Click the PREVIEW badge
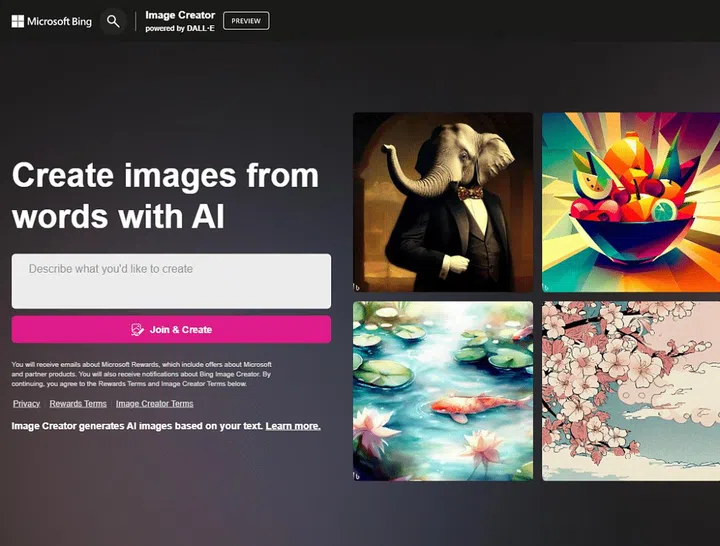720x546 pixels. tap(246, 21)
